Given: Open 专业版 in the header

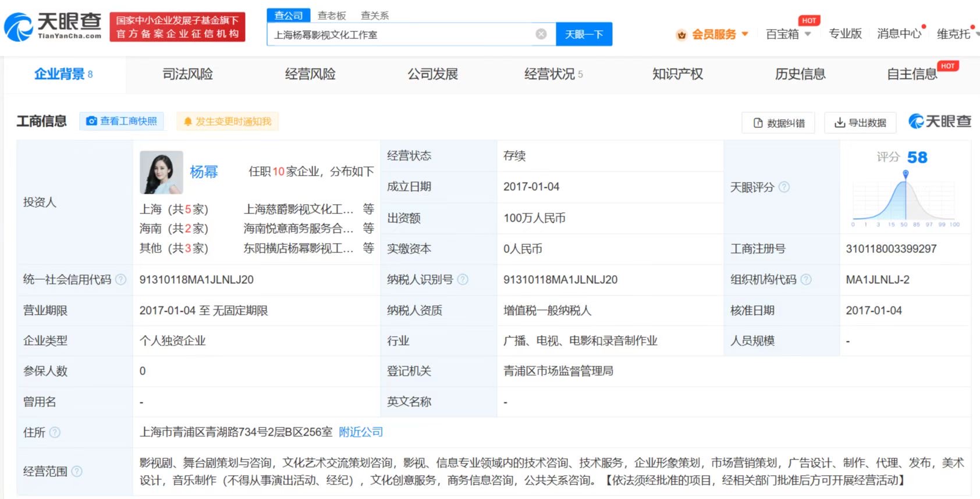Looking at the screenshot, I should tap(845, 34).
